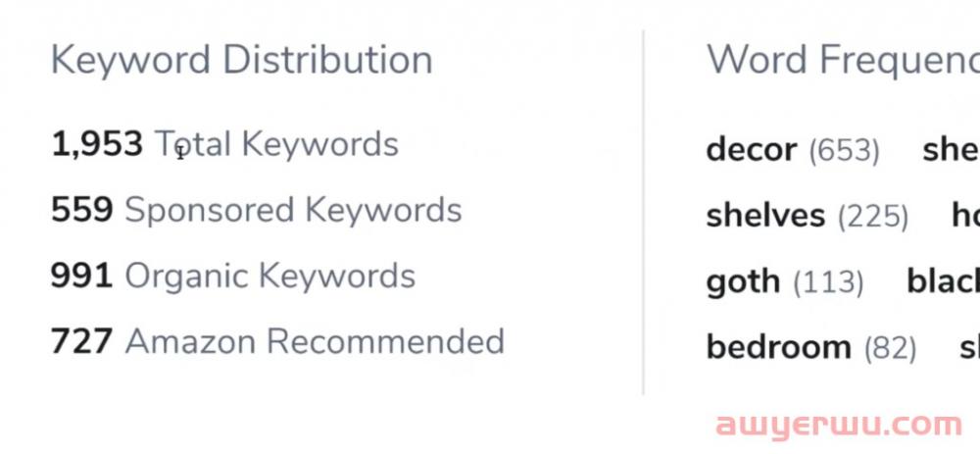The image size is (980, 454).
Task: Click the number 559
Action: (x=82, y=210)
